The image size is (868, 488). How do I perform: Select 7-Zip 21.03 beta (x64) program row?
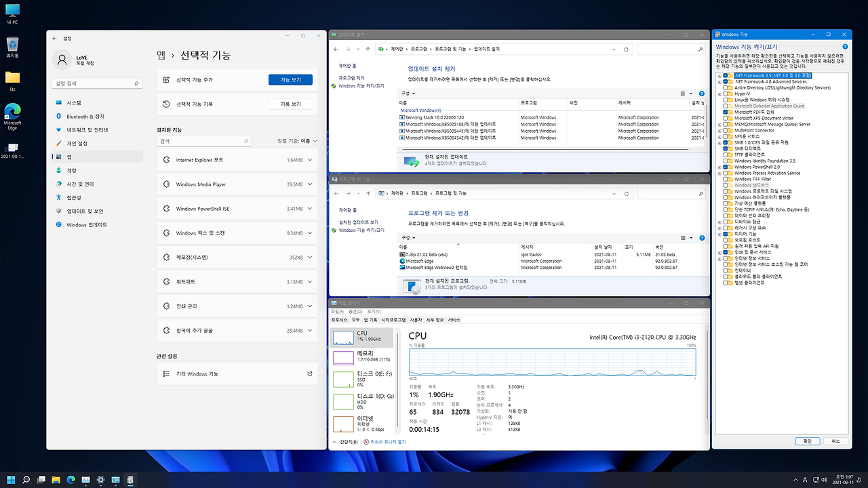click(x=553, y=254)
